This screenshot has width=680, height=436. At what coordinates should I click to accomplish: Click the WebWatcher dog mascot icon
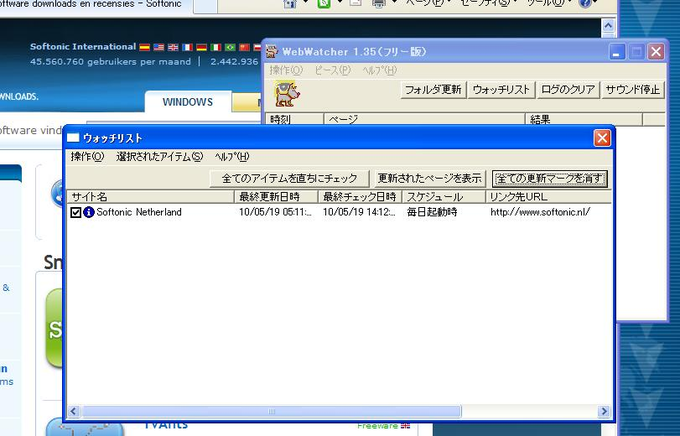(287, 94)
